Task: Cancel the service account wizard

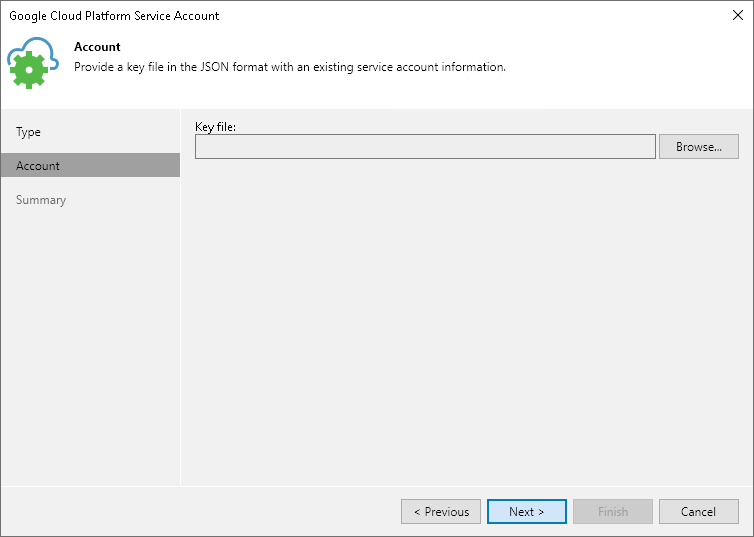Action: (x=699, y=512)
